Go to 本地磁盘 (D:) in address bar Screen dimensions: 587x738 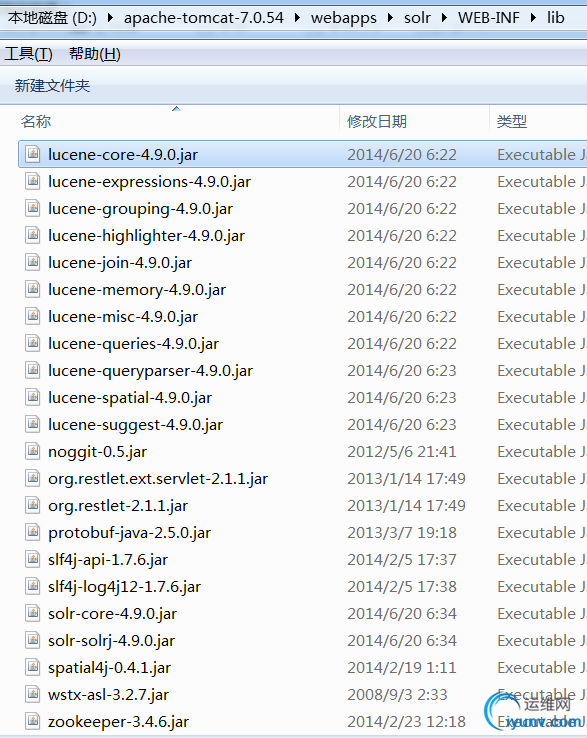52,18
